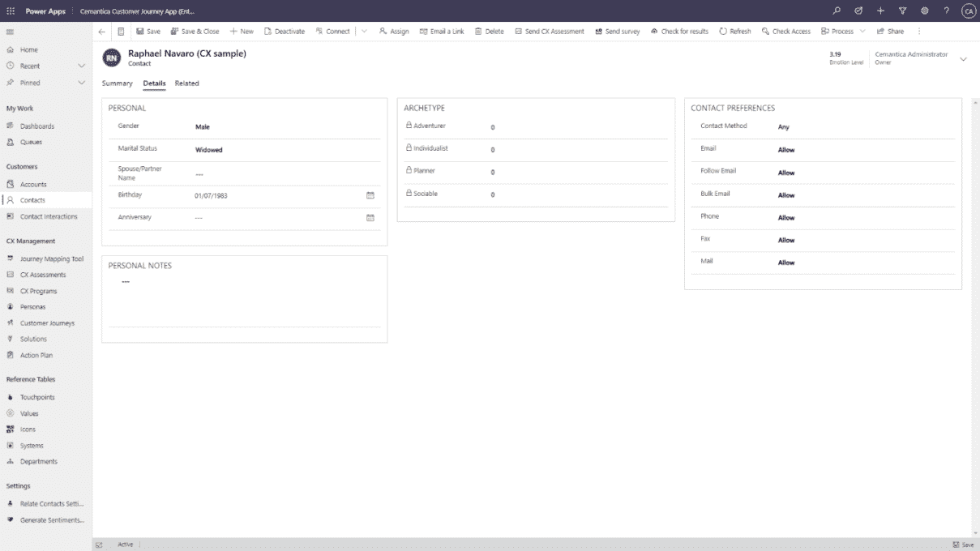Open the Email preference Allow dropdown
Image resolution: width=980 pixels, height=551 pixels.
tap(864, 150)
